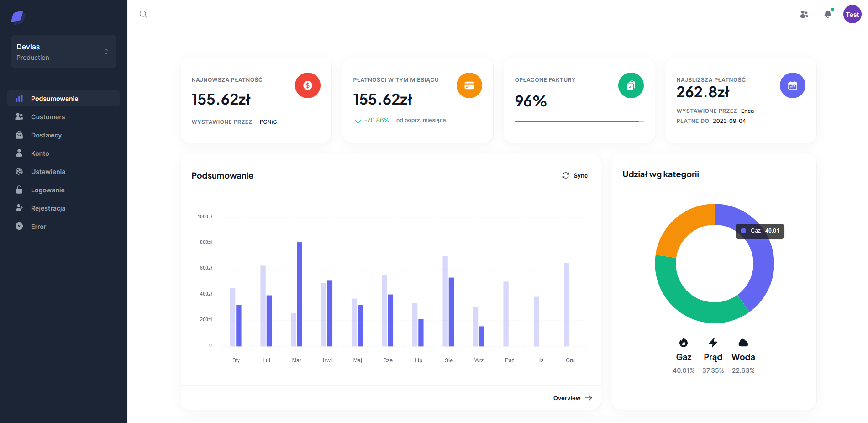The height and width of the screenshot is (423, 868).
Task: Click the green paid invoices icon
Action: point(631,85)
